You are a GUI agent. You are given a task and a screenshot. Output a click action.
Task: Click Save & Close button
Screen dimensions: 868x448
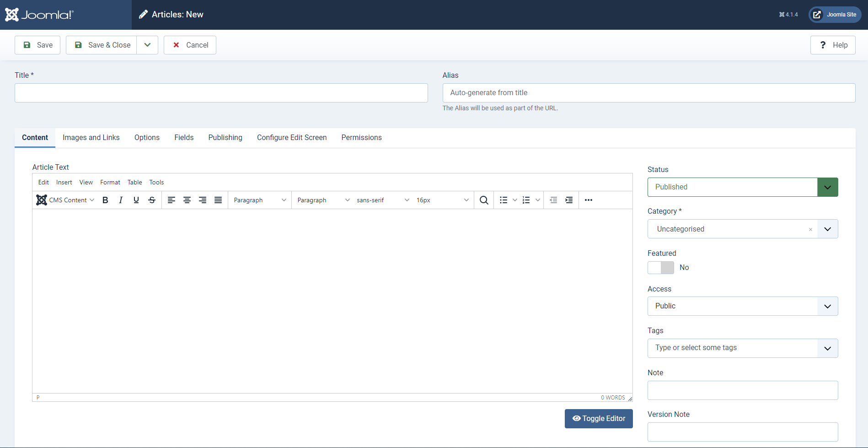tap(101, 45)
